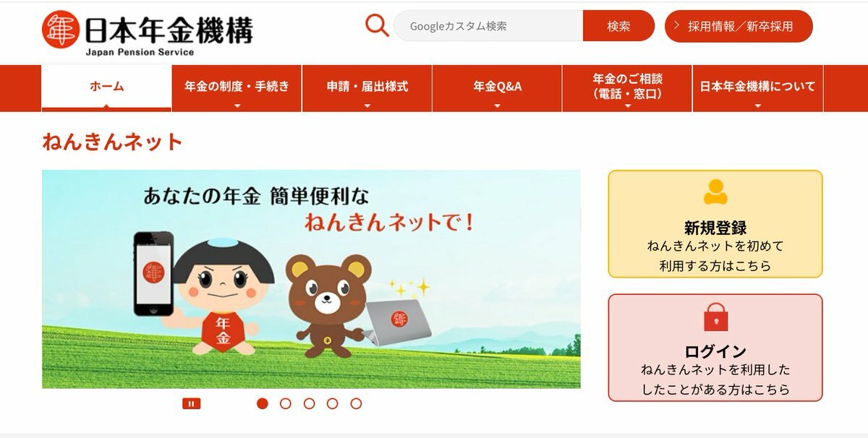Click the laptop held by the bear

(397, 322)
